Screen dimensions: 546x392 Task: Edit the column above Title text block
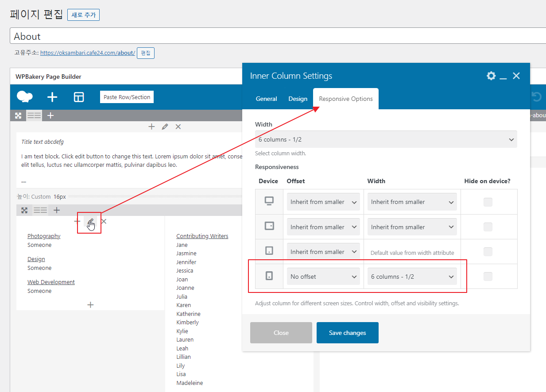165,127
